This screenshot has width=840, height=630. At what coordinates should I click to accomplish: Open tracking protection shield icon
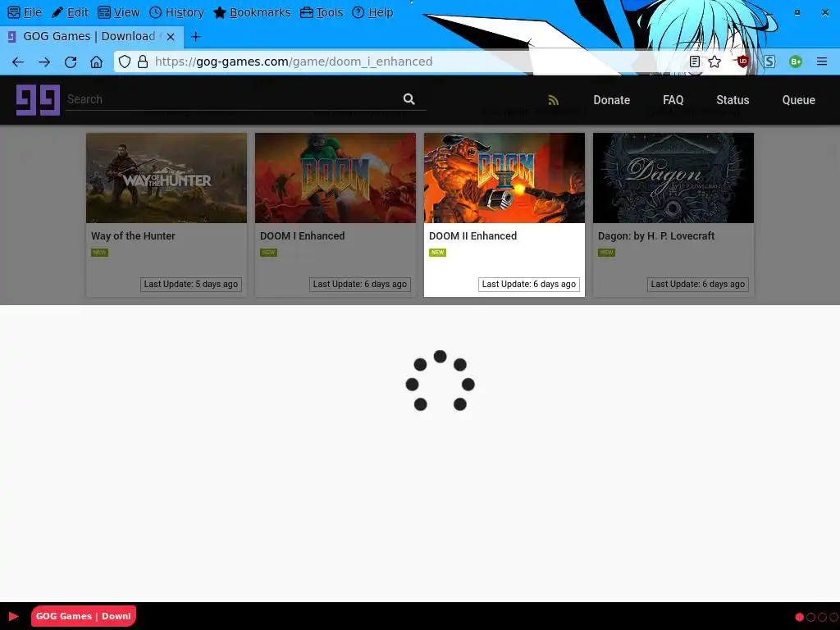pos(125,62)
